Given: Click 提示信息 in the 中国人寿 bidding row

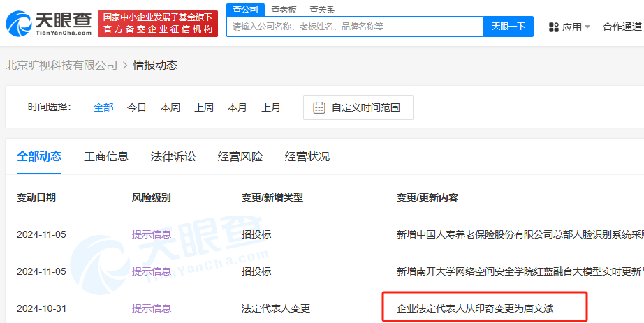Looking at the screenshot, I should coord(152,235).
